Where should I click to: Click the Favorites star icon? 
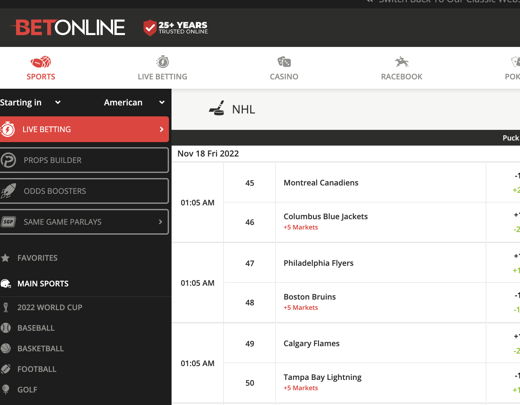tap(5, 258)
